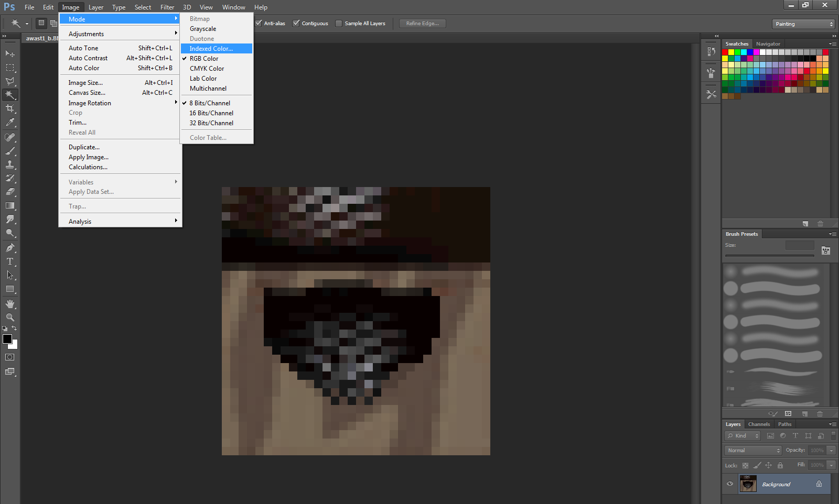Toggle the Contiguous checkbox

296,23
